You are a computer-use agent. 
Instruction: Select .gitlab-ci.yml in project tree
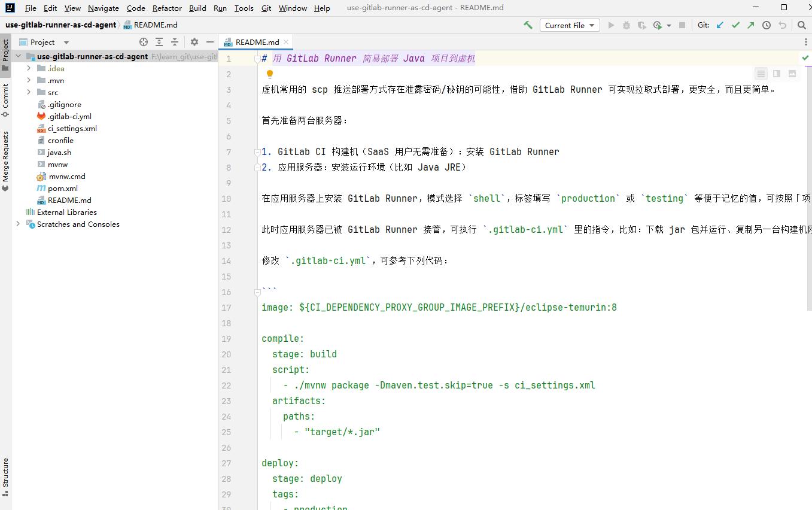69,116
